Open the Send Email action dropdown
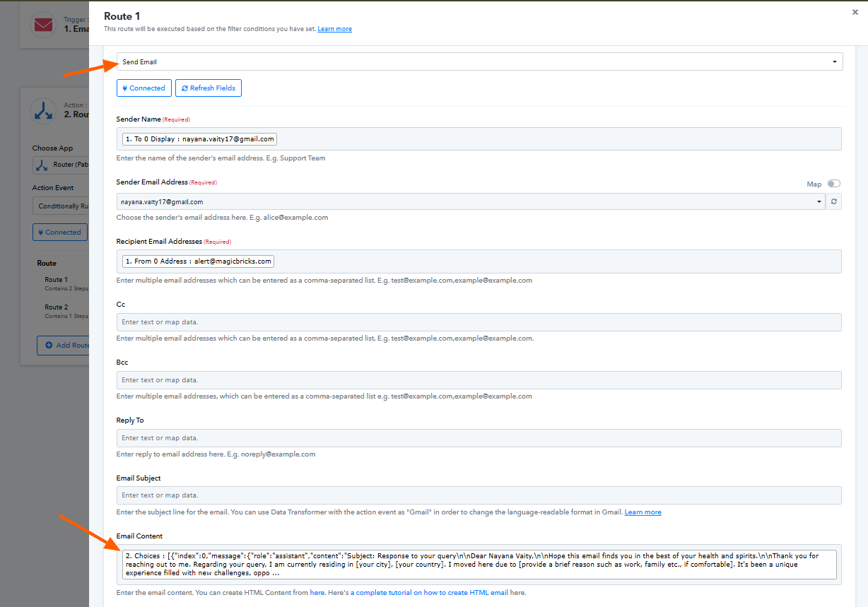This screenshot has width=868, height=607. click(479, 62)
